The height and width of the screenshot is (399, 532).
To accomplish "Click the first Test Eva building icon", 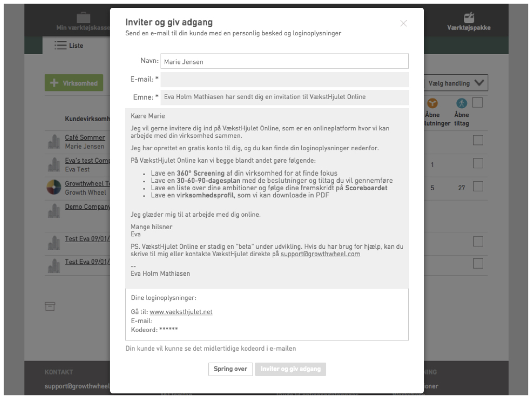I will (x=54, y=243).
